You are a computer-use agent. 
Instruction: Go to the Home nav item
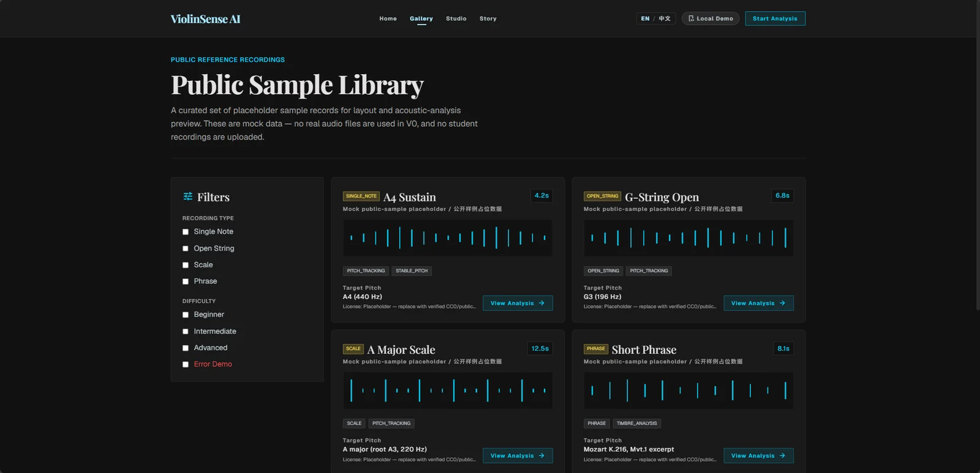tap(388, 18)
